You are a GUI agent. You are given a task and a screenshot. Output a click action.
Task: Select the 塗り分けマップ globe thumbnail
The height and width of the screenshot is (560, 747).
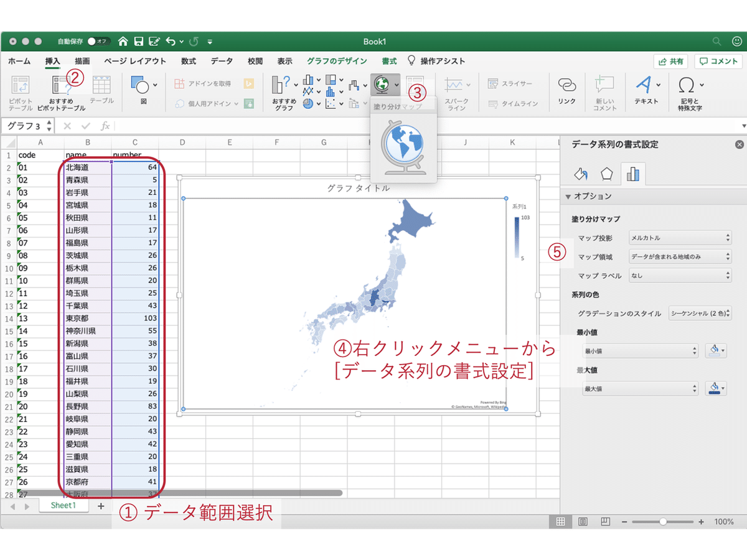tap(403, 149)
